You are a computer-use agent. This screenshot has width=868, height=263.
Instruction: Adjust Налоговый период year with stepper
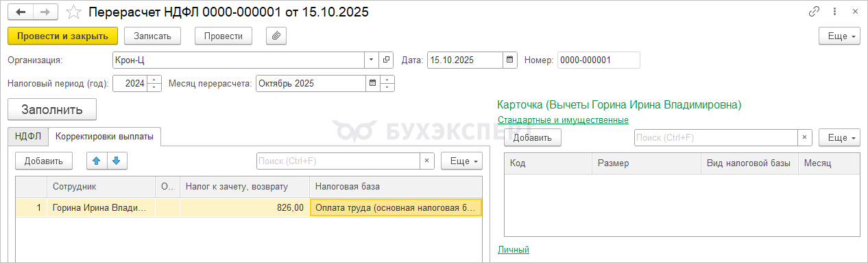pyautogui.click(x=155, y=84)
